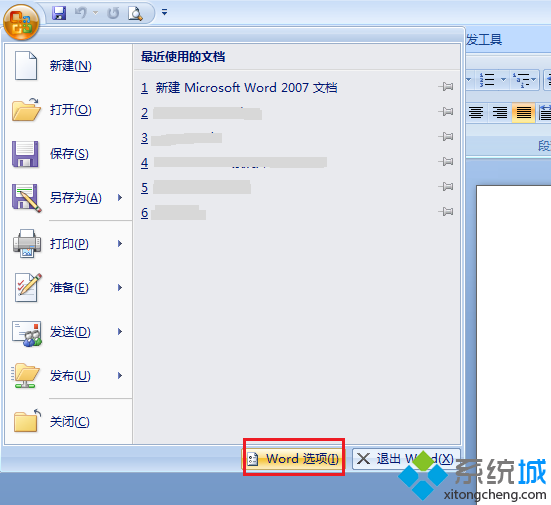The width and height of the screenshot is (551, 505).
Task: Click the Align right icon in ribbon
Action: [500, 113]
